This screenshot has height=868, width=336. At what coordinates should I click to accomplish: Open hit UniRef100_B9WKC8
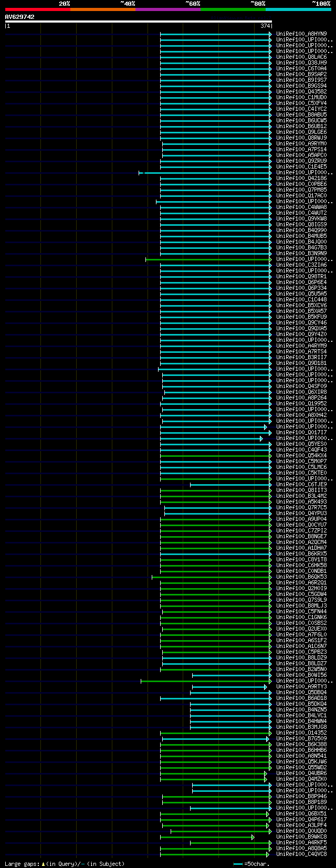pyautogui.click(x=301, y=837)
